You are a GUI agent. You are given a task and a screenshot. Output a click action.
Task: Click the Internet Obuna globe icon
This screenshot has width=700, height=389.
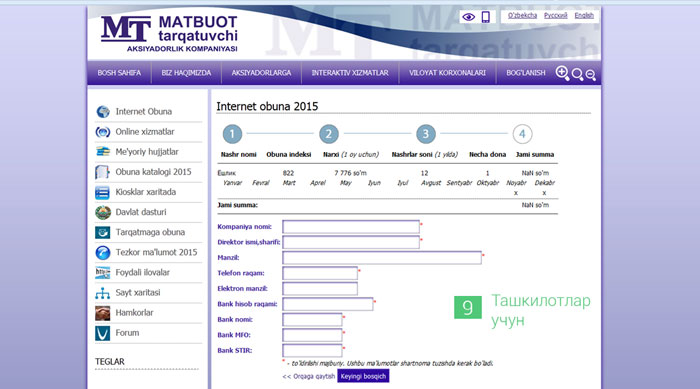click(x=103, y=112)
